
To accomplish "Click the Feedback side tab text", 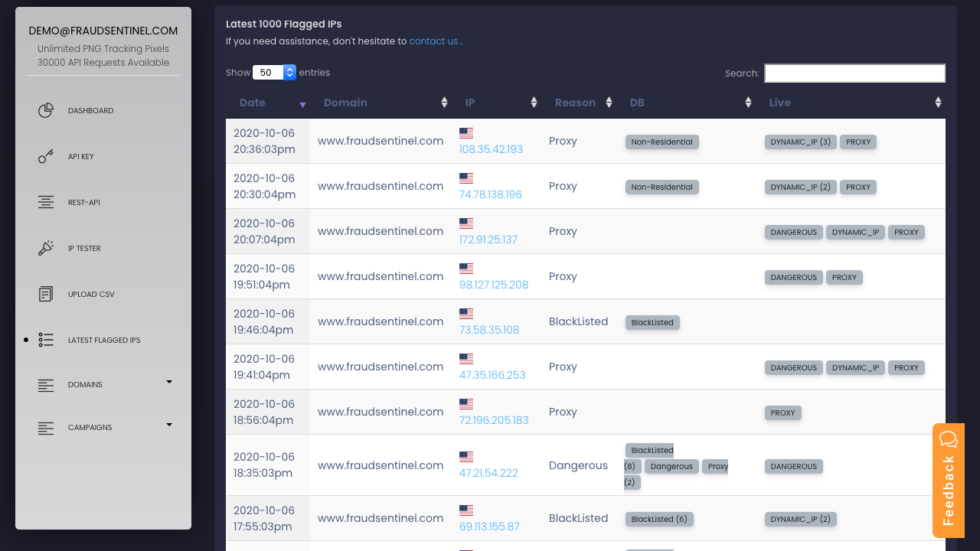I will click(x=949, y=491).
